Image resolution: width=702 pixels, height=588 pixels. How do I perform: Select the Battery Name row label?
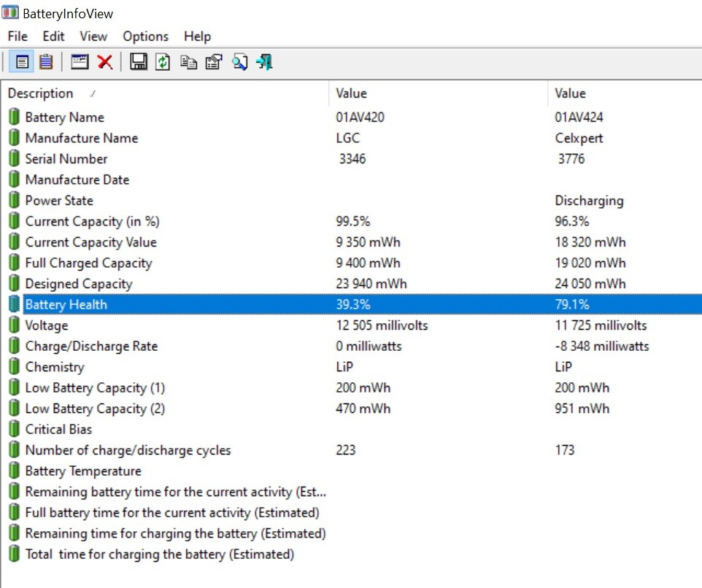[64, 117]
